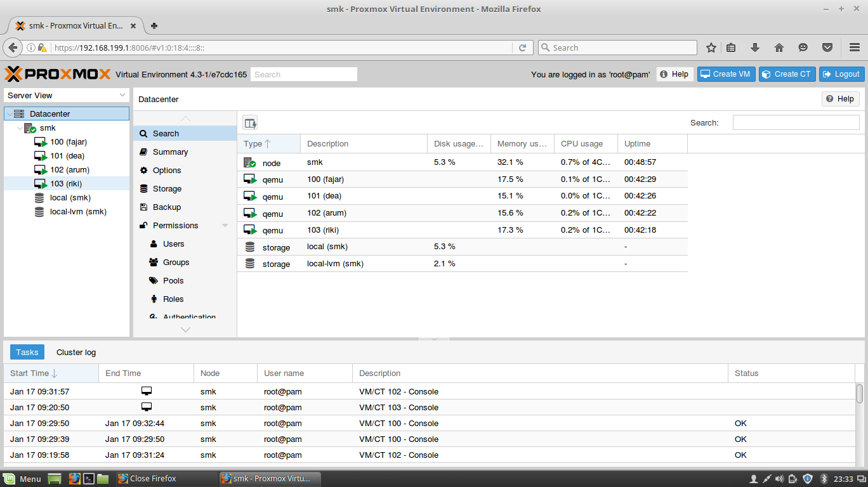Image resolution: width=868 pixels, height=487 pixels.
Task: Focus the Proxmox header search field
Action: (304, 74)
